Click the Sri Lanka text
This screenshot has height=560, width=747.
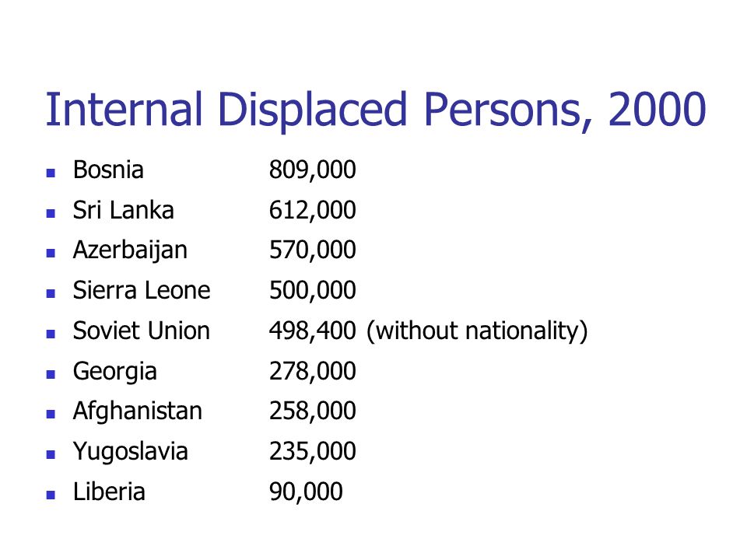(124, 210)
